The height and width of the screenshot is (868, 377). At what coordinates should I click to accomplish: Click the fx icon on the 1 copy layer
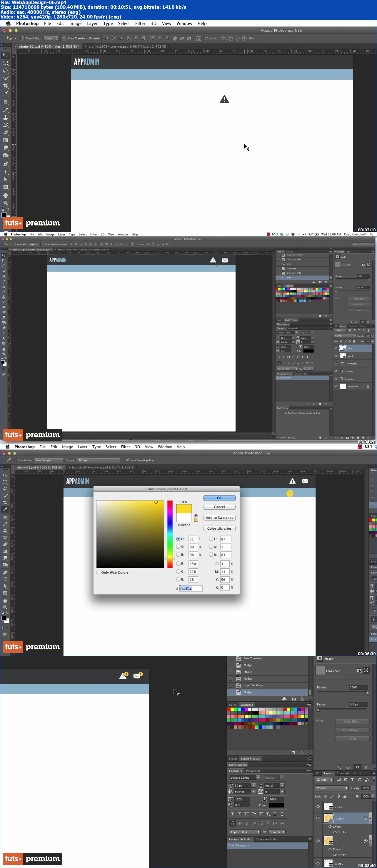[x=366, y=818]
